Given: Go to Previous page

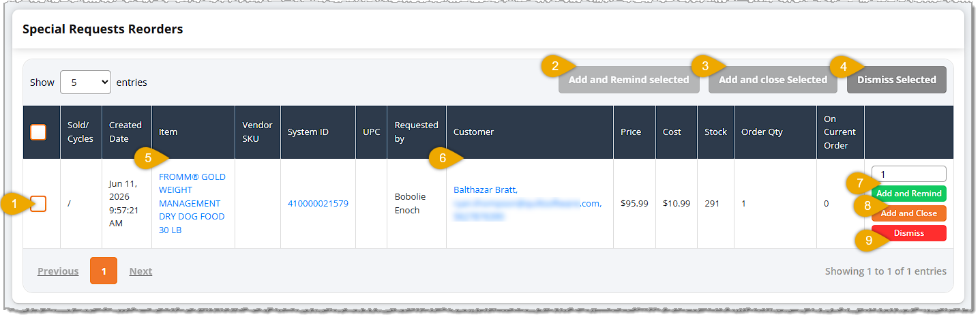Looking at the screenshot, I should pos(58,271).
